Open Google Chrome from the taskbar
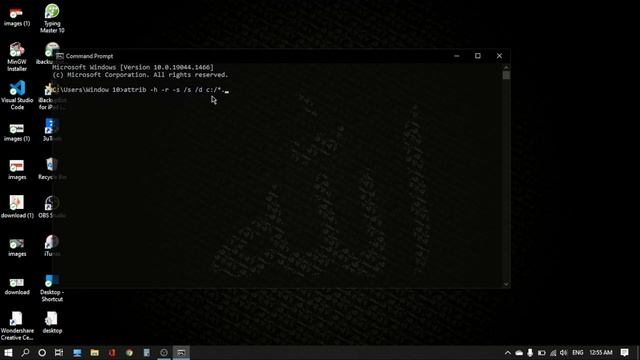Viewport: 640px width, 360px height. [x=129, y=353]
